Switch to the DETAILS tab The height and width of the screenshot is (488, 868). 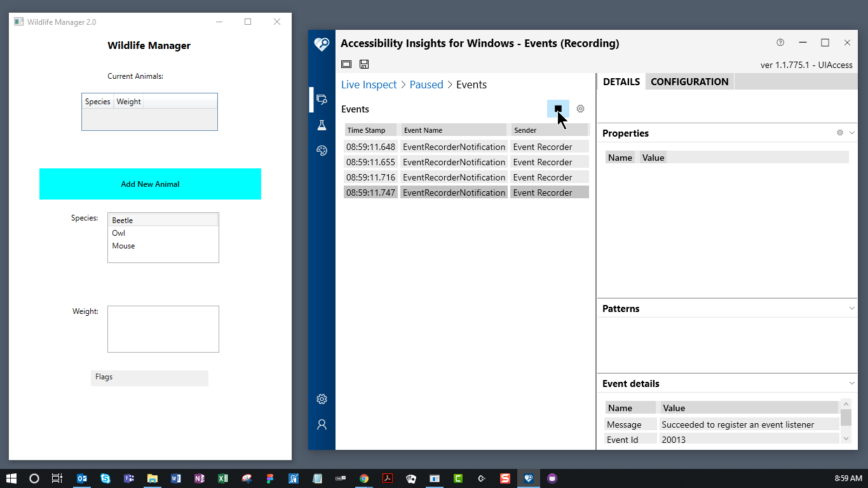[x=621, y=81]
